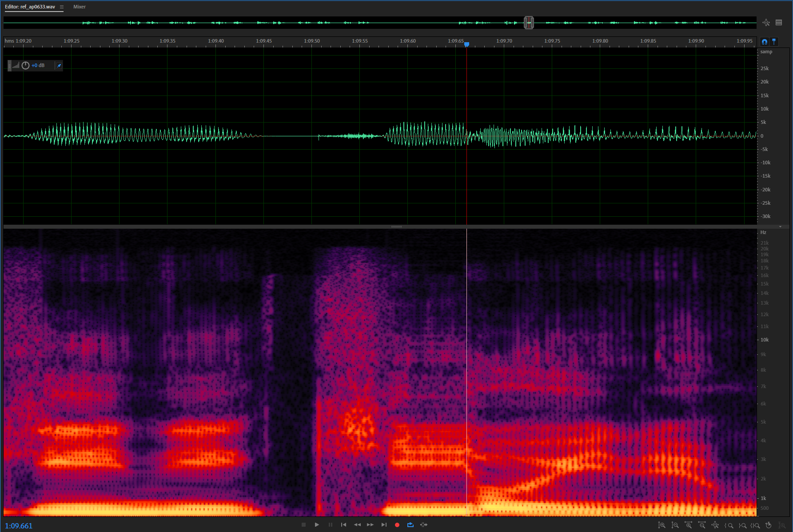Viewport: 793px width, 532px height.
Task: Click the Fast Forward button
Action: tap(370, 525)
